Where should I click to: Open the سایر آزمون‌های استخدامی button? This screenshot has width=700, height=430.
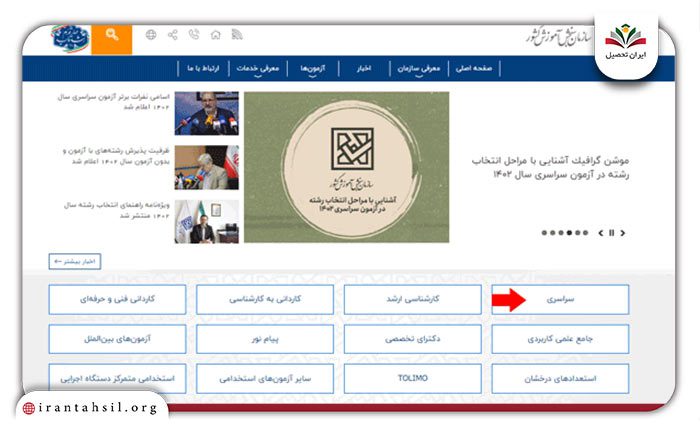[265, 379]
